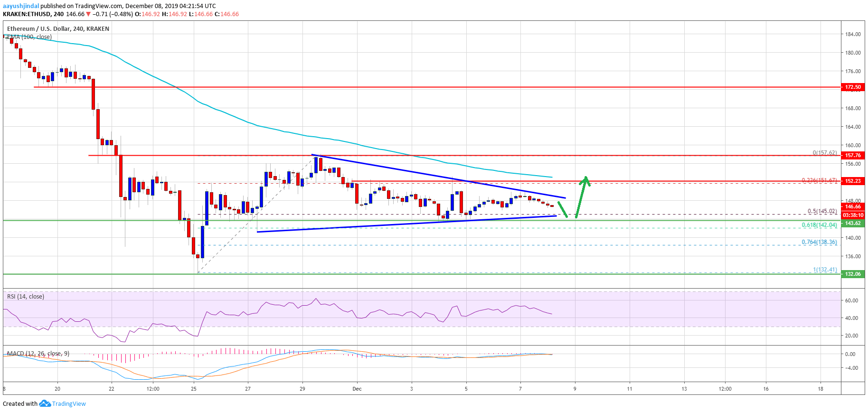This screenshot has width=868, height=412.
Task: Click the RSI (14, close) indicator title
Action: click(x=26, y=297)
